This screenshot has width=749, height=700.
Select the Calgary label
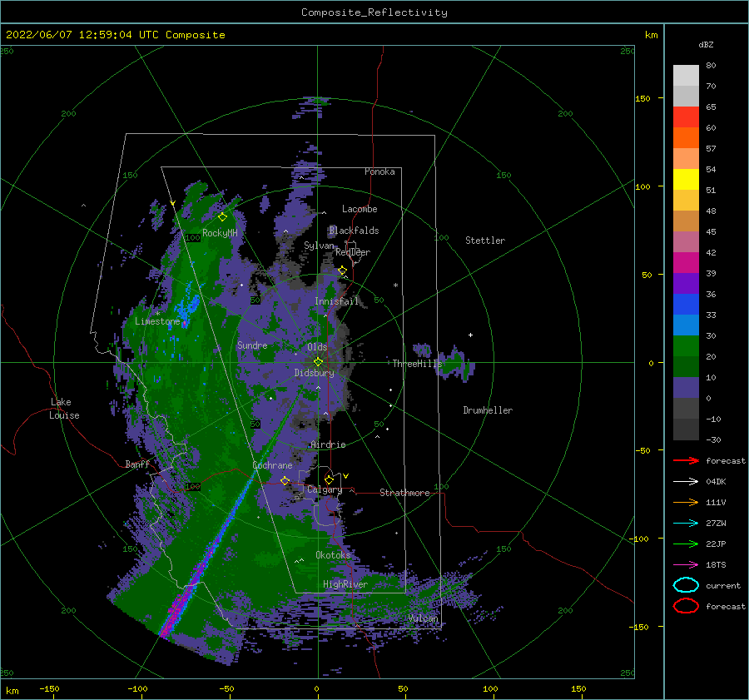coord(325,489)
